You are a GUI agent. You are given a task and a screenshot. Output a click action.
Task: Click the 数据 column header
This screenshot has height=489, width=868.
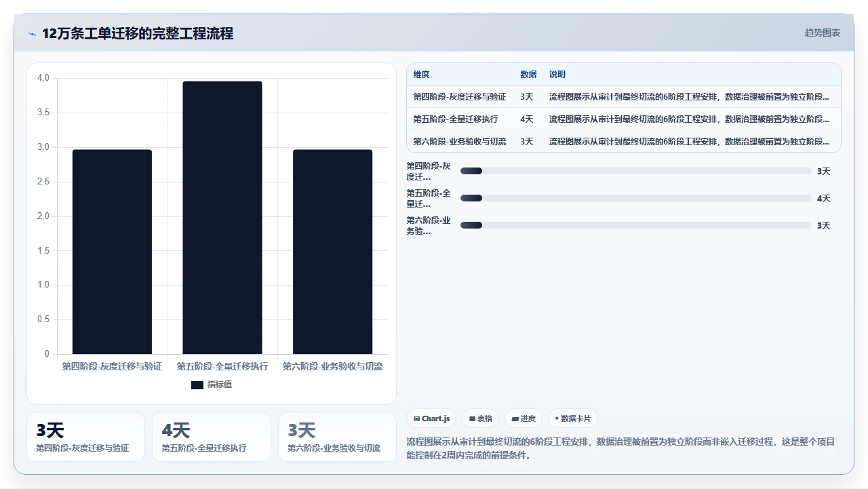[528, 75]
